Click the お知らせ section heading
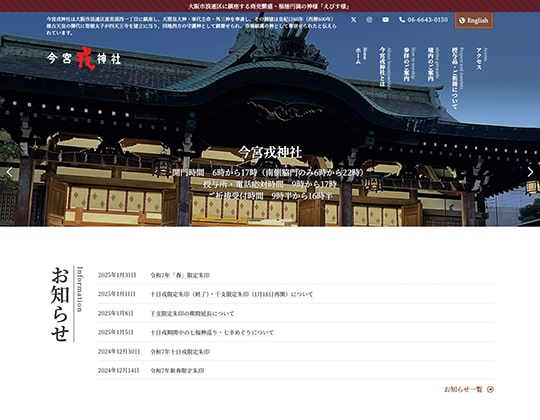This screenshot has width=540, height=420. tap(61, 304)
